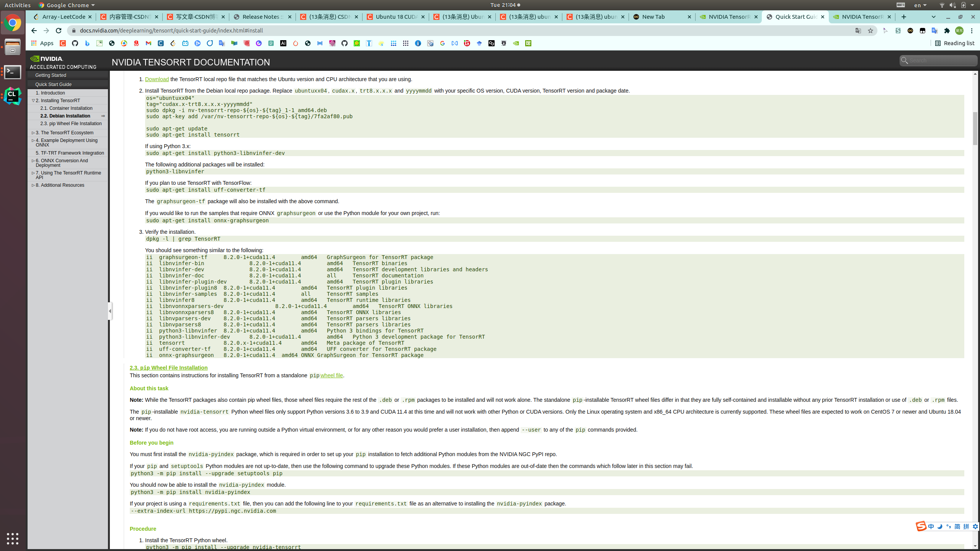Open Reading list panel
The width and height of the screenshot is (980, 551).
tap(955, 43)
